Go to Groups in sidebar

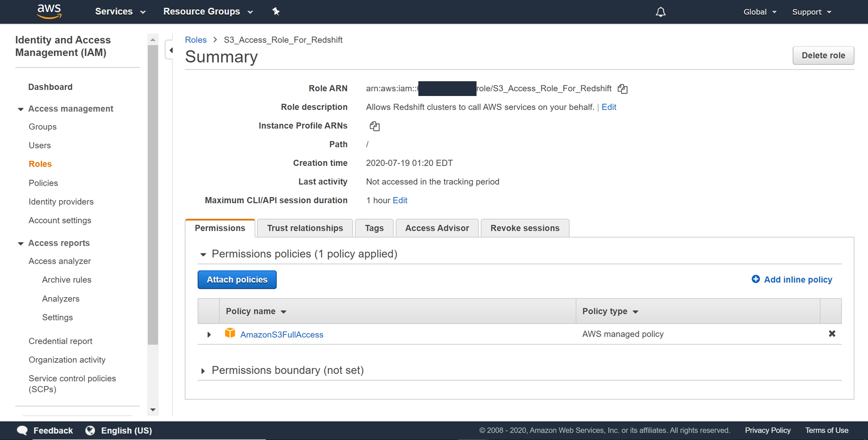click(43, 127)
